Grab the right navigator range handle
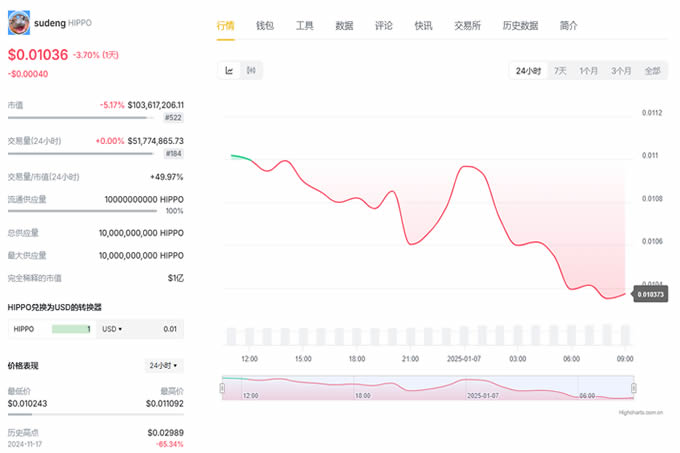Viewport: 680px width, 453px height. [x=633, y=388]
